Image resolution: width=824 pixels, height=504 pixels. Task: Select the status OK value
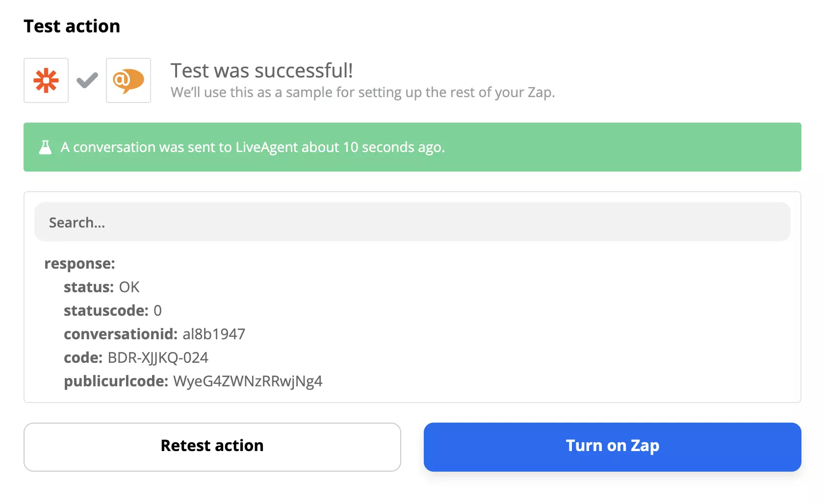[x=129, y=287]
